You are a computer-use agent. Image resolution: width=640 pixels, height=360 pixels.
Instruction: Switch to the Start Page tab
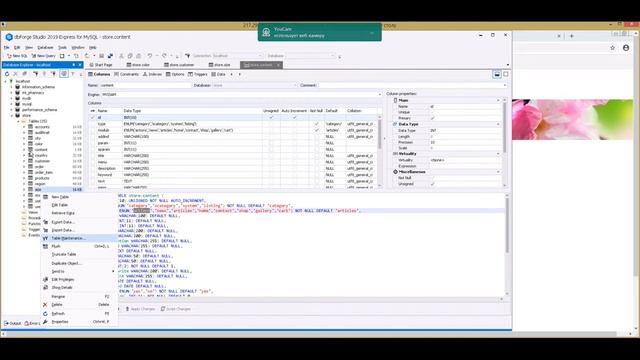pyautogui.click(x=101, y=65)
